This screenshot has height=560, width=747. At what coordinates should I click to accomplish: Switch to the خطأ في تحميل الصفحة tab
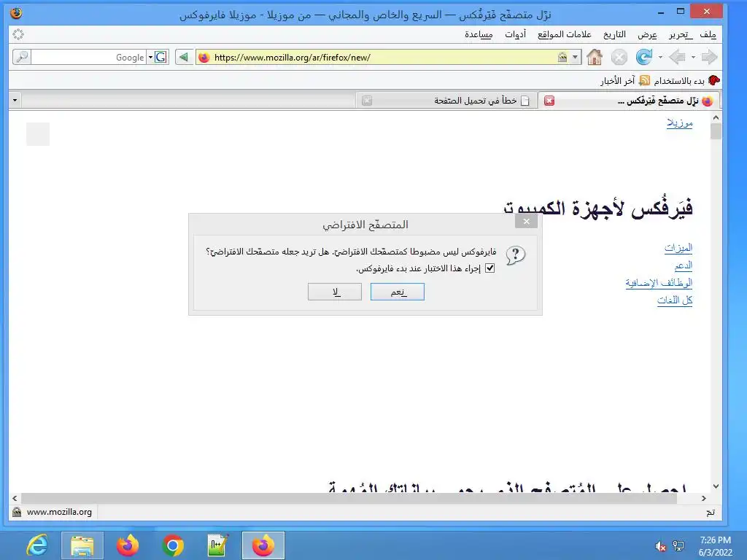point(447,101)
